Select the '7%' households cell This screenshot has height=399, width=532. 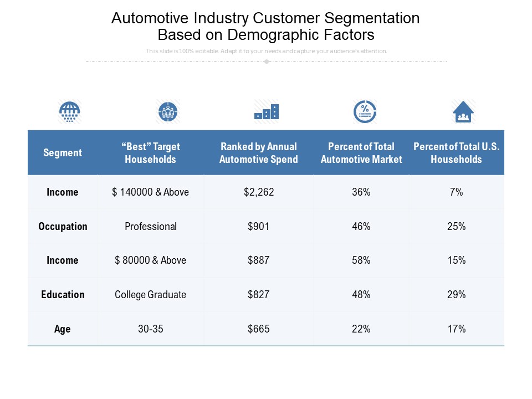tap(456, 192)
